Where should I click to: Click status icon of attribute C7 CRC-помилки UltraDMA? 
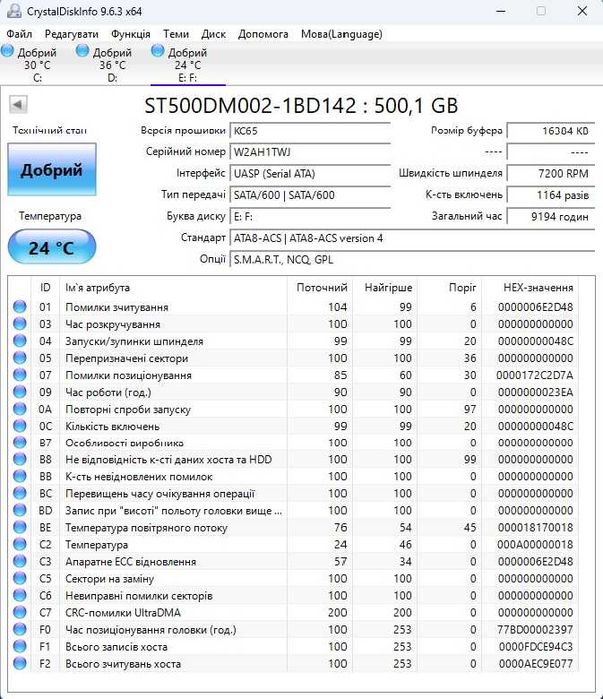click(x=20, y=612)
